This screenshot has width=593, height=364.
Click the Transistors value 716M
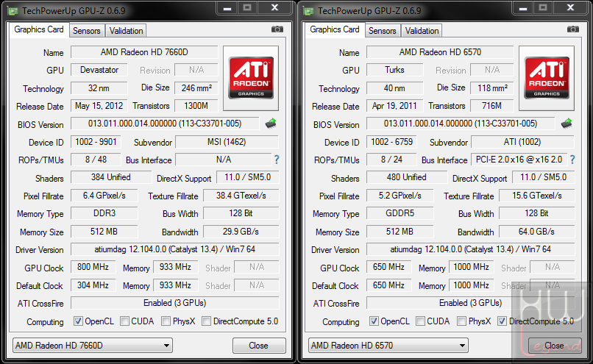[492, 106]
